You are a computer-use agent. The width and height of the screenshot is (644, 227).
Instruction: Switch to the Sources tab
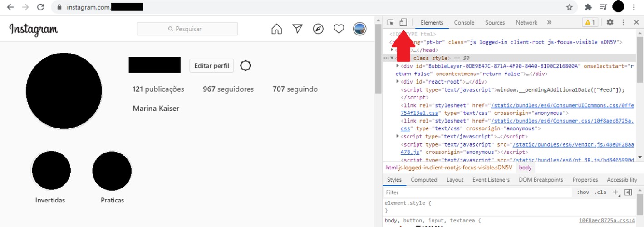click(x=495, y=23)
